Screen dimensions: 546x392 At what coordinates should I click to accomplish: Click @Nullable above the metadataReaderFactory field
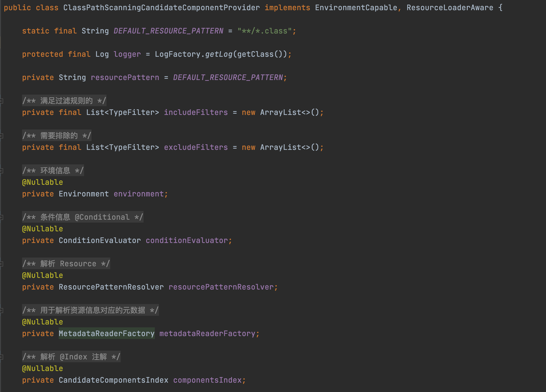click(43, 322)
